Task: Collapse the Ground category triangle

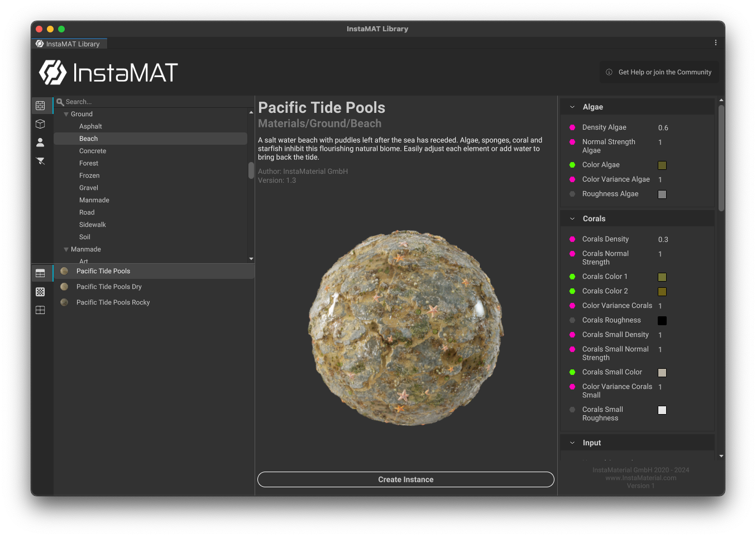Action: coord(66,114)
